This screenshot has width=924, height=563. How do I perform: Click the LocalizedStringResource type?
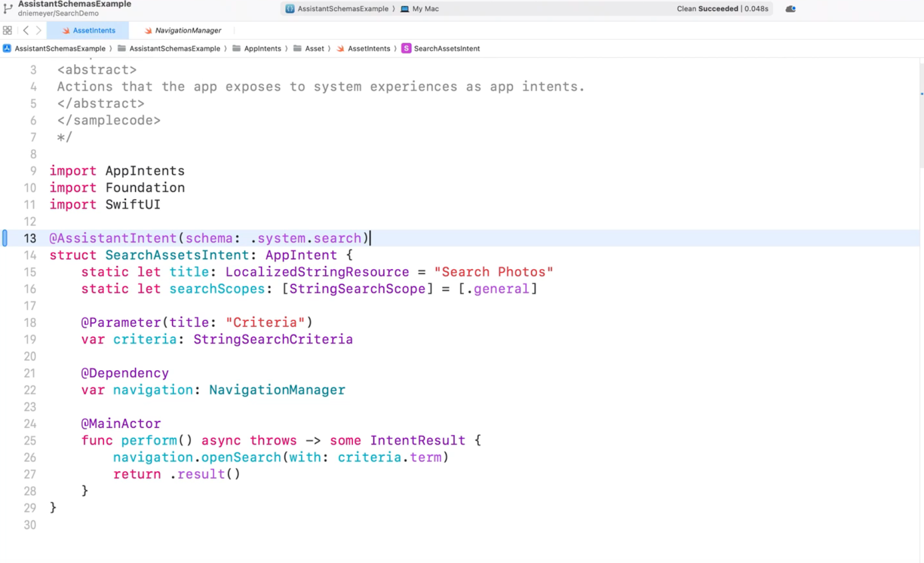(317, 272)
